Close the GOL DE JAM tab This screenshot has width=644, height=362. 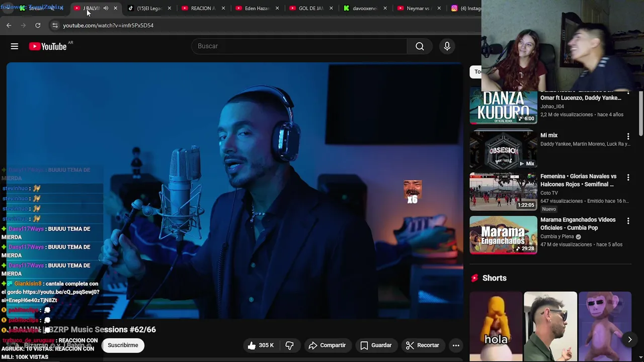[331, 8]
